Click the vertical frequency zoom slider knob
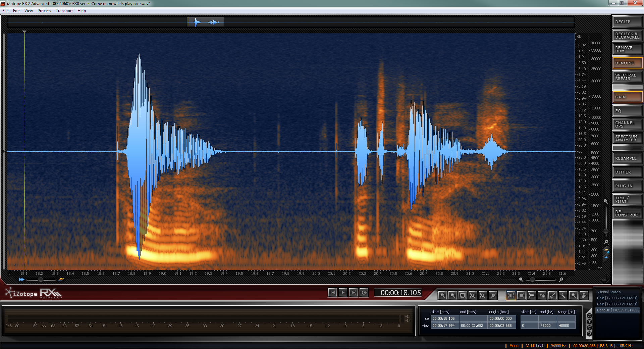644x349 pixels. click(x=606, y=231)
